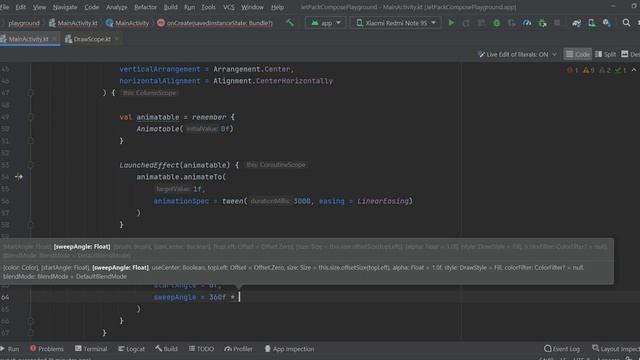Click Sync Project with Gradle Files icon
Image resolution: width=640 pixels, height=360 pixels.
point(576,23)
